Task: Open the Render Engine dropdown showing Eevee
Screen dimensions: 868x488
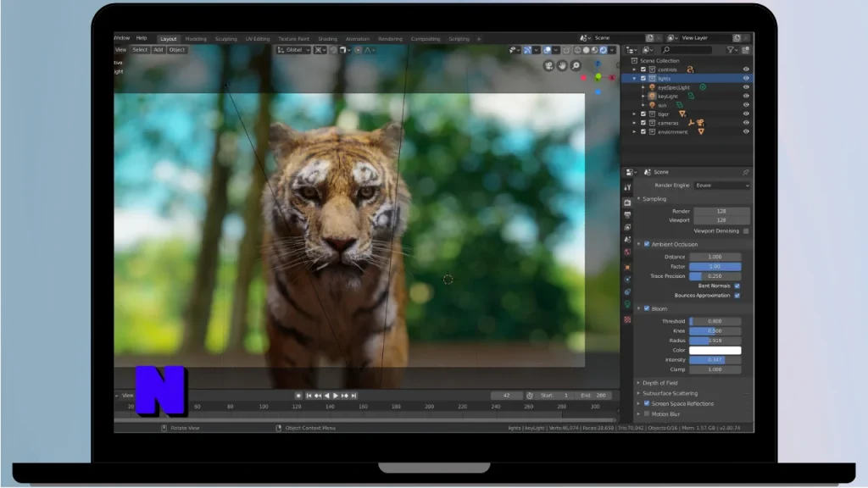Action: click(x=722, y=186)
